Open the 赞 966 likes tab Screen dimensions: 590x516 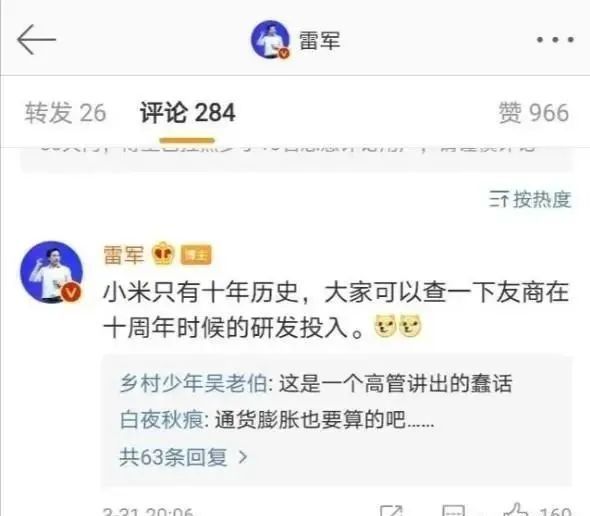coord(534,113)
